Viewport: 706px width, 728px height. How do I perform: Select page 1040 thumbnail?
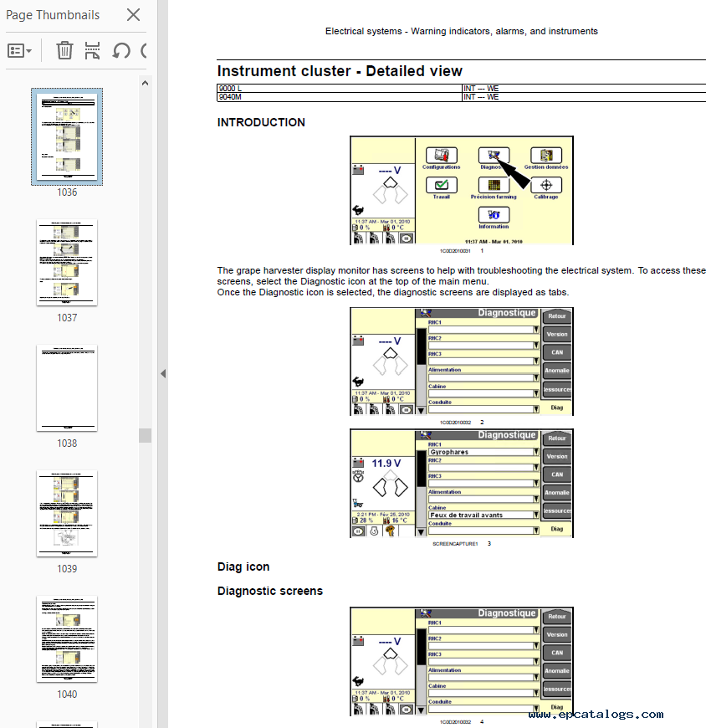coord(67,638)
